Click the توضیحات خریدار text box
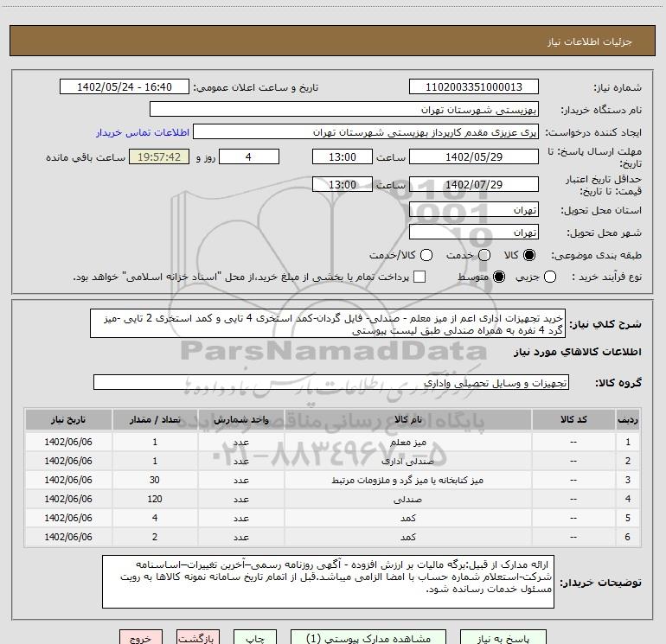666x644 pixels. click(x=328, y=582)
